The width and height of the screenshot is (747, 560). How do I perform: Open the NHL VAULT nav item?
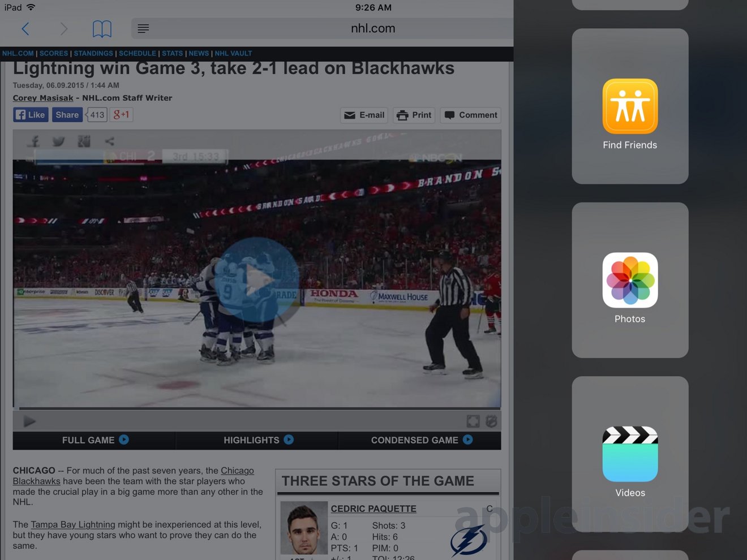click(233, 54)
